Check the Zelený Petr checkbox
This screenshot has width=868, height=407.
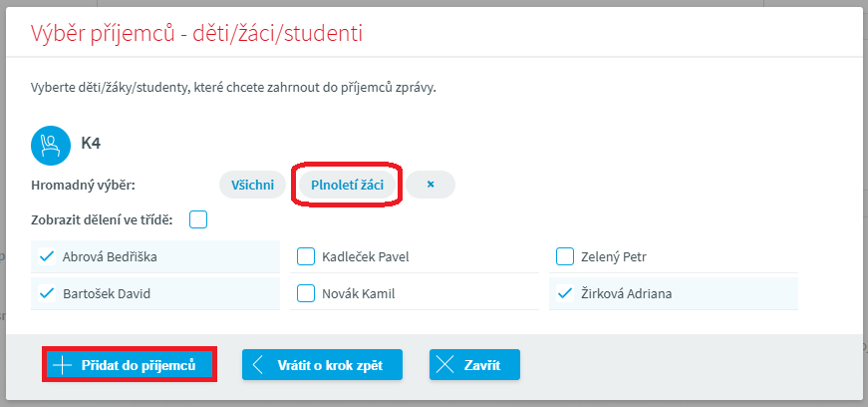[x=565, y=256]
